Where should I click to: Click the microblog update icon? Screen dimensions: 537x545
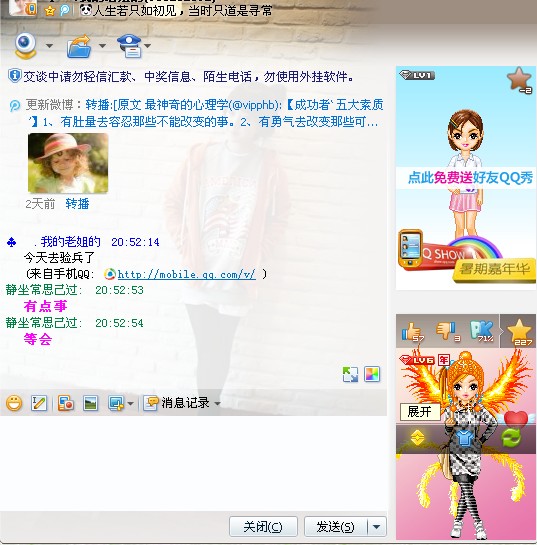coord(15,105)
